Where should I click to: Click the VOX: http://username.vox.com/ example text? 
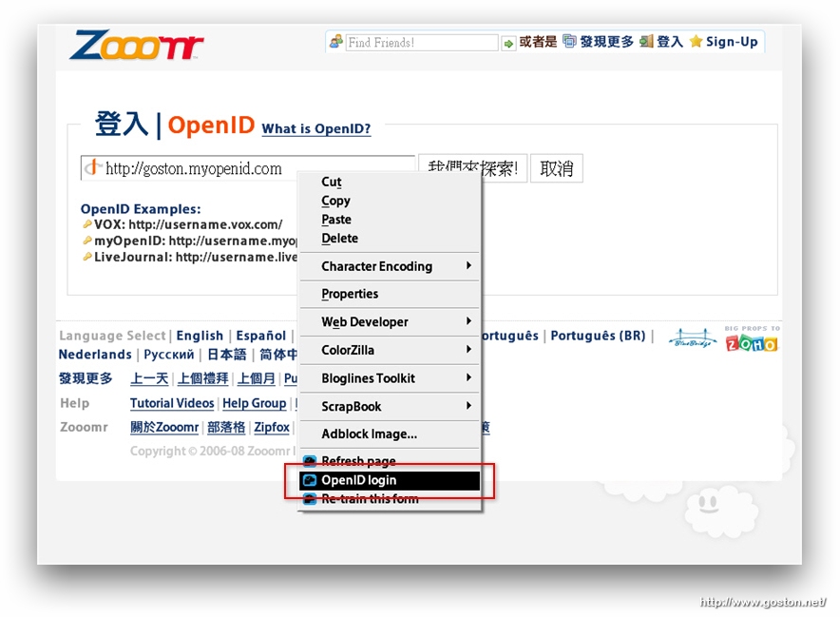click(x=188, y=224)
